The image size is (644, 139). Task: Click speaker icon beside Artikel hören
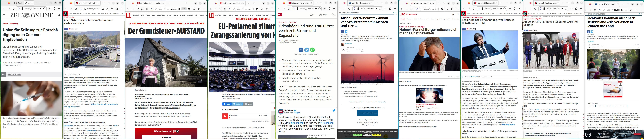(4, 75)
